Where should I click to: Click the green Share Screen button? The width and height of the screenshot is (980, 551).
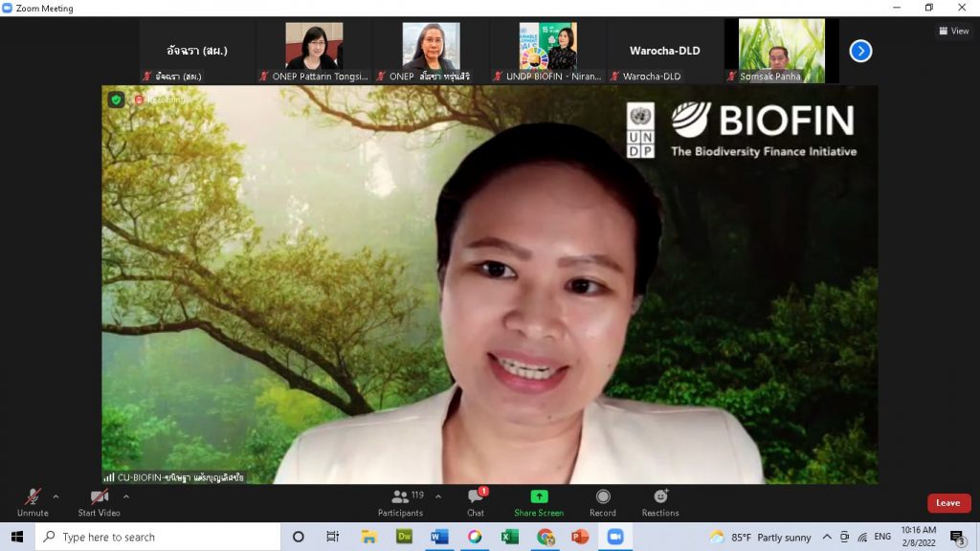click(539, 497)
